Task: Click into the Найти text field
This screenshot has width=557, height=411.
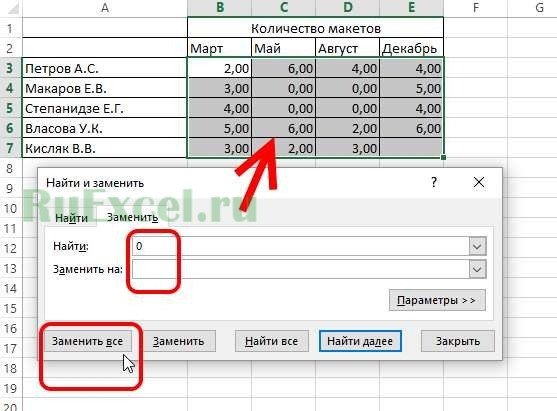Action: coord(301,246)
